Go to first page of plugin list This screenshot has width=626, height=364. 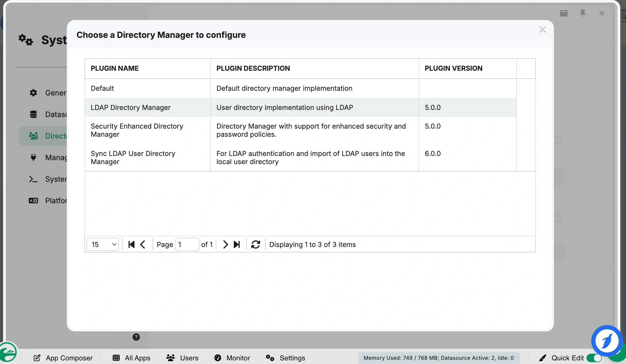pyautogui.click(x=131, y=245)
